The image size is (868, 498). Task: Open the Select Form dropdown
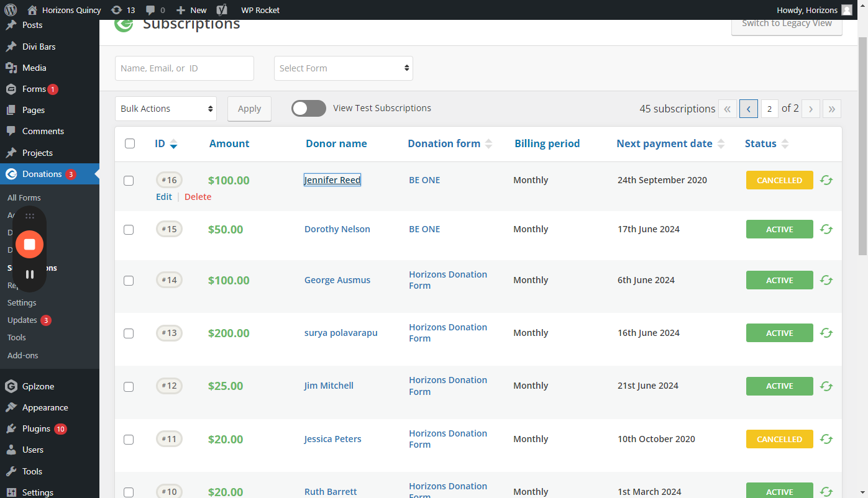[344, 68]
